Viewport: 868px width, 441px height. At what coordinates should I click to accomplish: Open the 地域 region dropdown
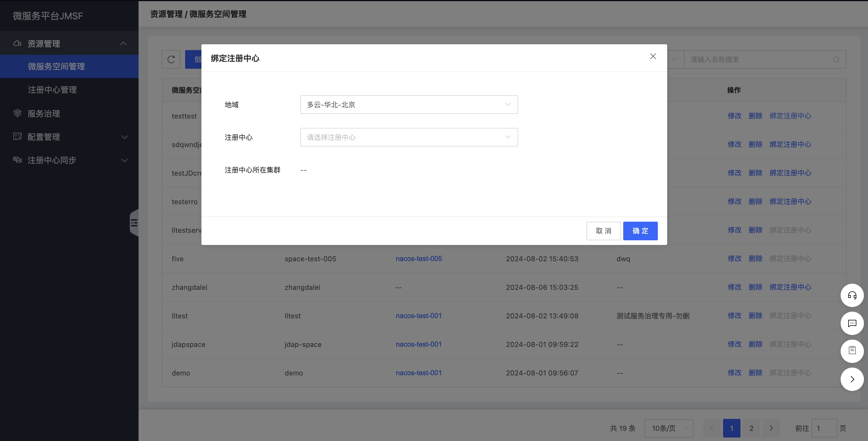click(x=409, y=105)
